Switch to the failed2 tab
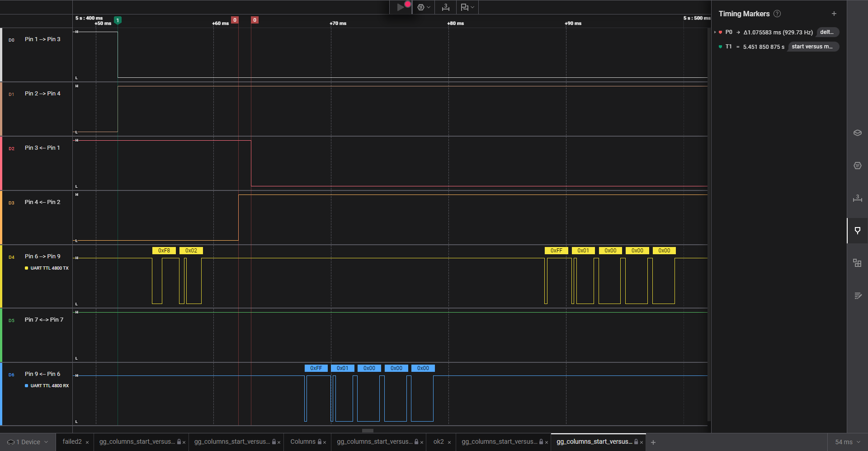 (x=72, y=442)
